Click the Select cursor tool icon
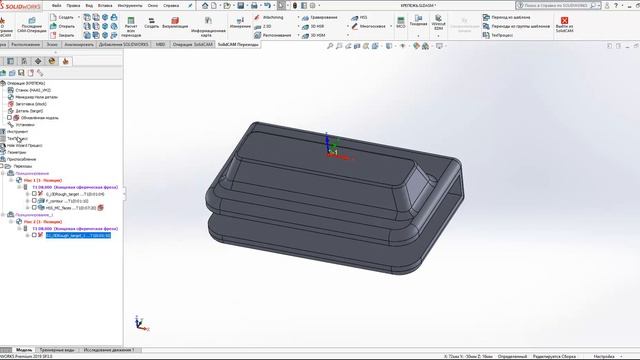This screenshot has height=360, width=640. pos(281,6)
